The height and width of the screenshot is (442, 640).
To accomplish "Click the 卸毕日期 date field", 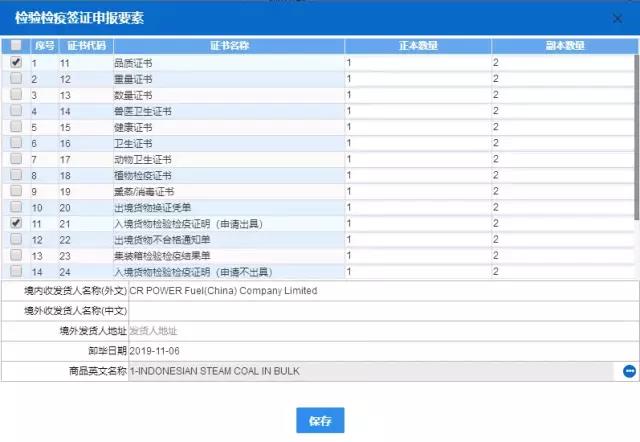I will click(383, 351).
